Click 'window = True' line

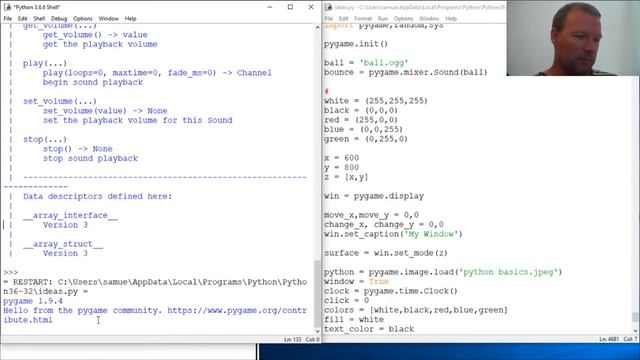pos(356,282)
